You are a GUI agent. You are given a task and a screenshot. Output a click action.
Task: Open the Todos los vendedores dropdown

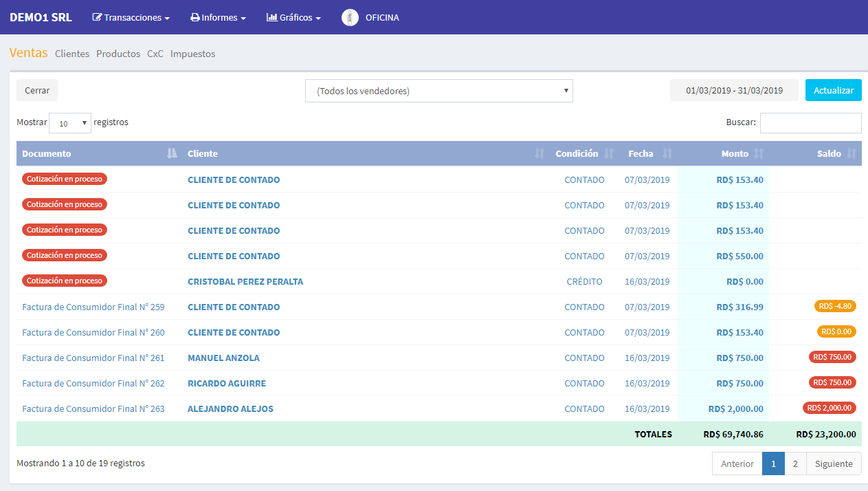pyautogui.click(x=439, y=90)
